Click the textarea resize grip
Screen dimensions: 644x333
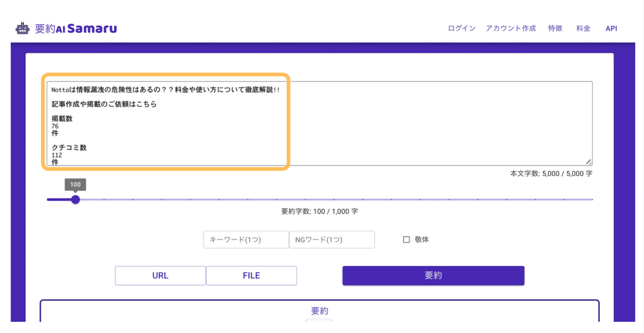[x=589, y=162]
